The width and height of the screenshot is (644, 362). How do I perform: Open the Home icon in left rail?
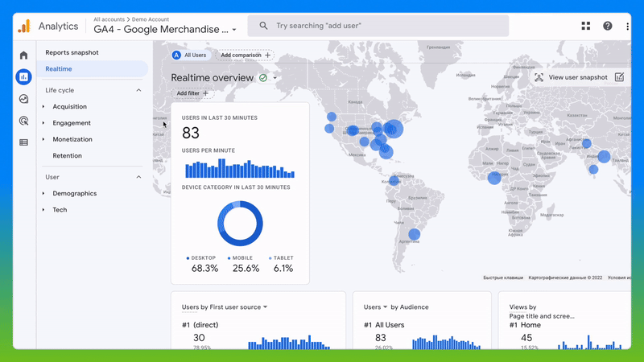coord(24,55)
